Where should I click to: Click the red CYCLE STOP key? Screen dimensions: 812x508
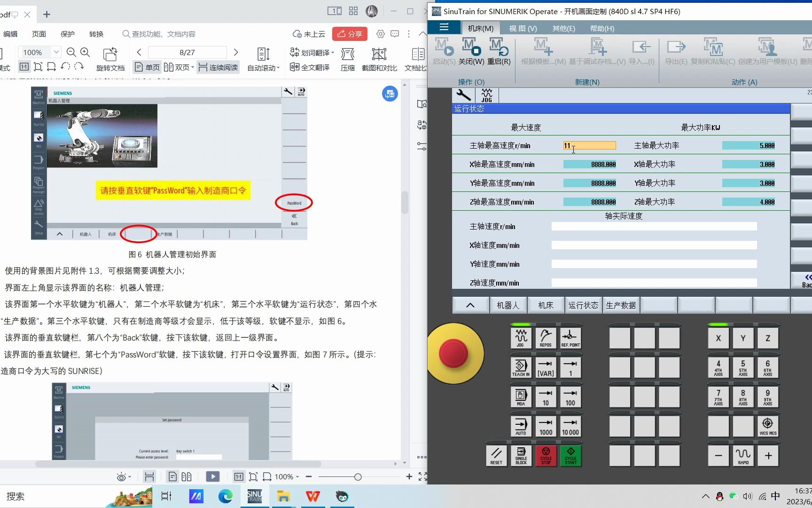[x=546, y=456]
